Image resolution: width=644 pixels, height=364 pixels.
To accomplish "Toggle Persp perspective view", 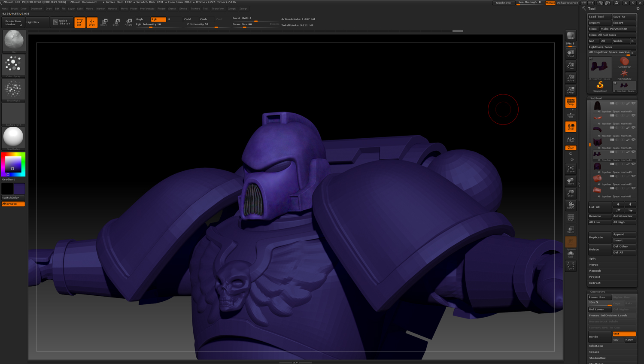I will point(570,102).
